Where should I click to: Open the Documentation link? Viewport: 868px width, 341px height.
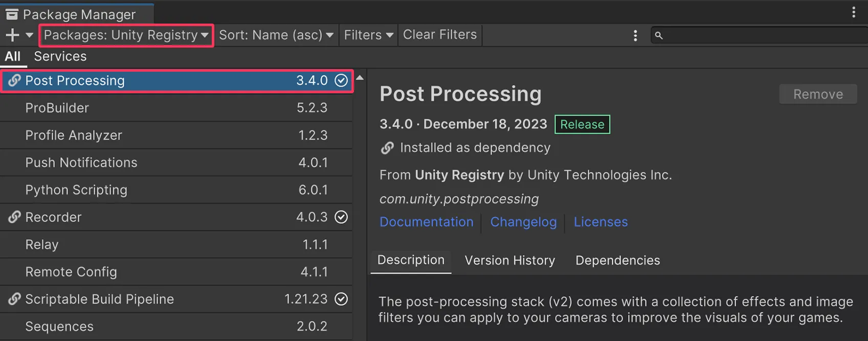[x=427, y=222]
